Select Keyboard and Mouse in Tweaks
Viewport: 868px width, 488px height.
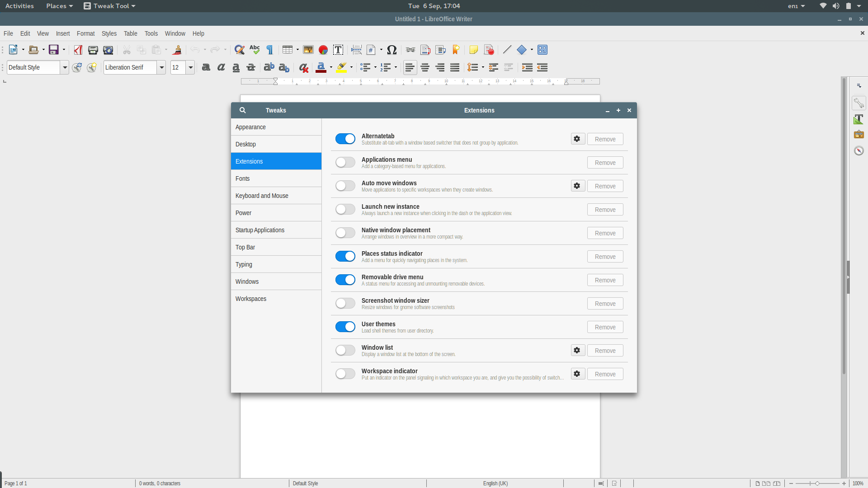tap(276, 196)
